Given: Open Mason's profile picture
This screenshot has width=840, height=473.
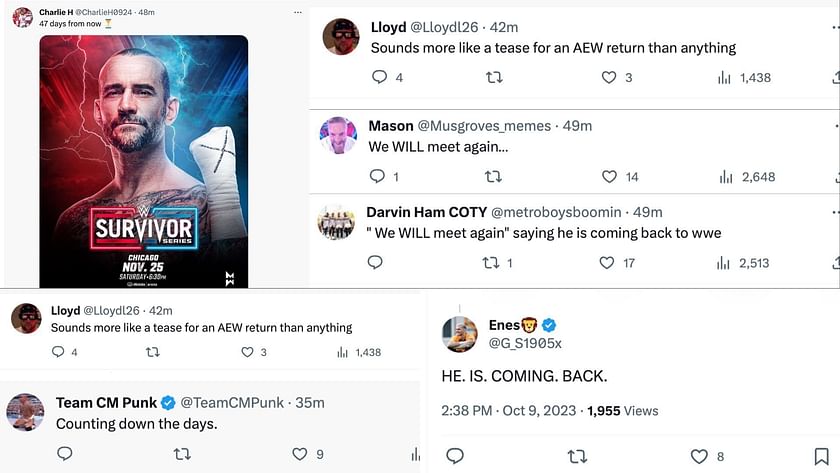Looking at the screenshot, I should coord(338,136).
